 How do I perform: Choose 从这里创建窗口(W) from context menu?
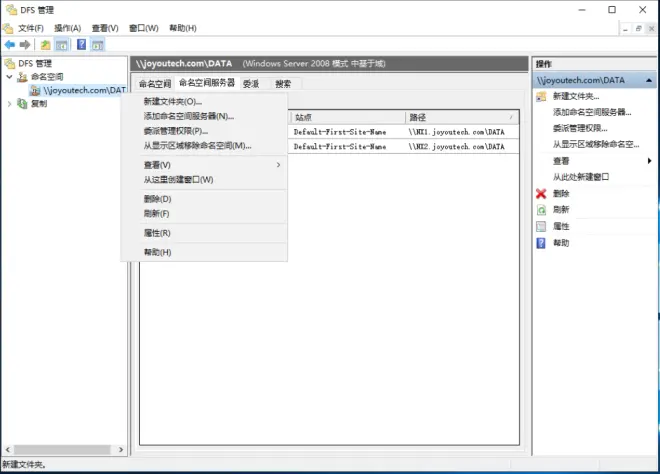pos(204,180)
